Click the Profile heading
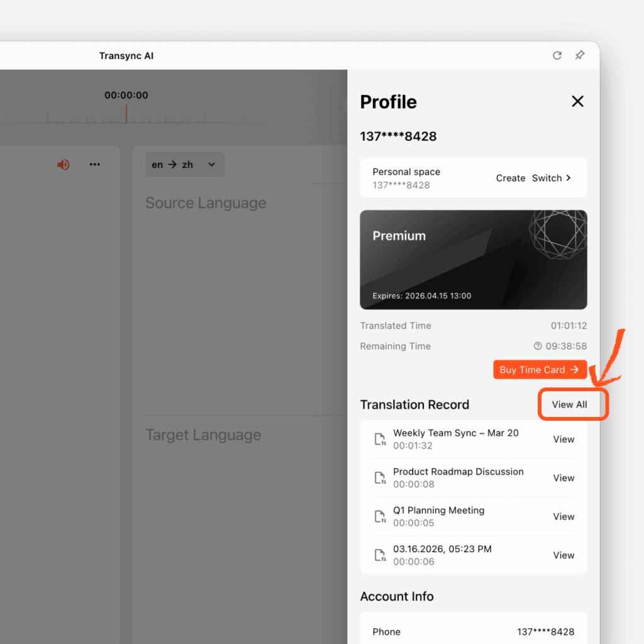644x644 pixels. tap(388, 102)
